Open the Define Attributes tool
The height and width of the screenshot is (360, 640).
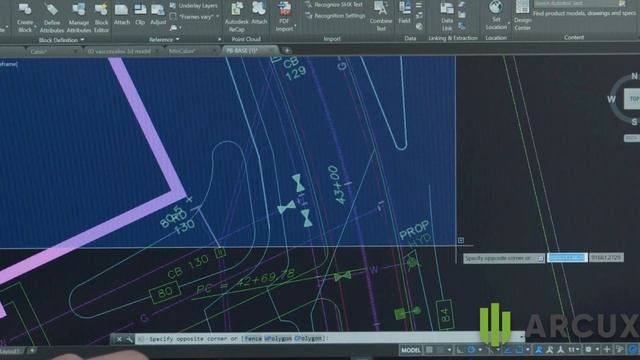pos(51,18)
